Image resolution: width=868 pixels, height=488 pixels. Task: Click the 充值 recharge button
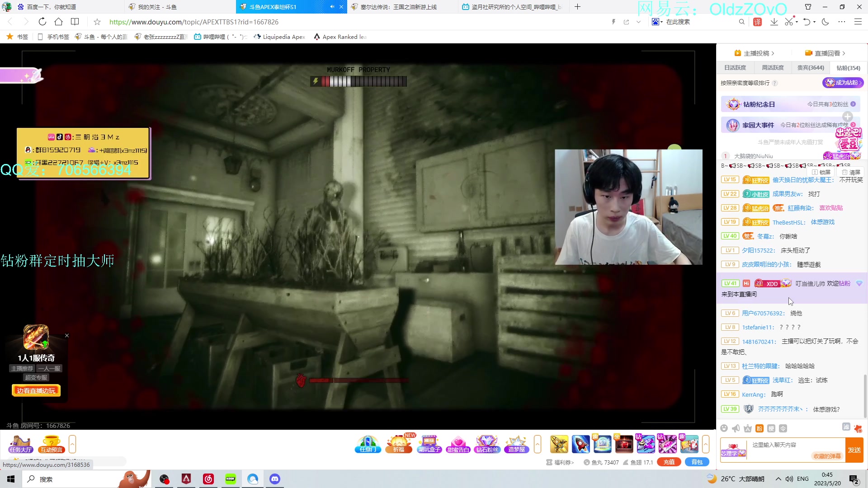(x=669, y=462)
